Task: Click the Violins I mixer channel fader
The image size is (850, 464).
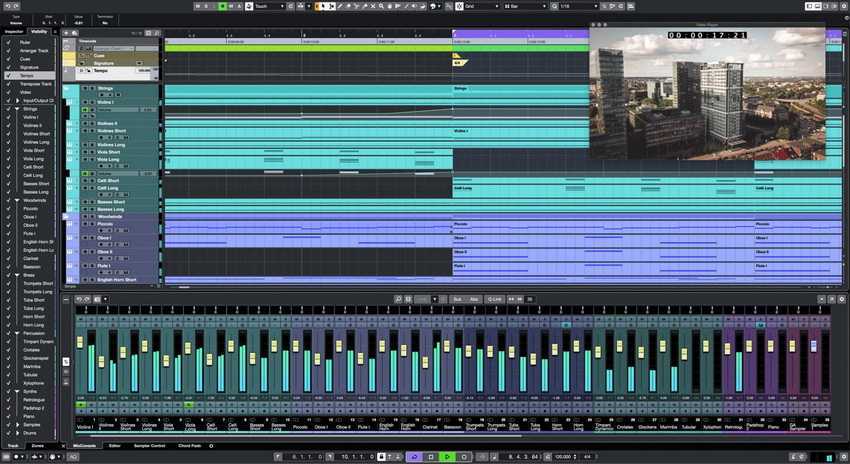Action: click(80, 343)
